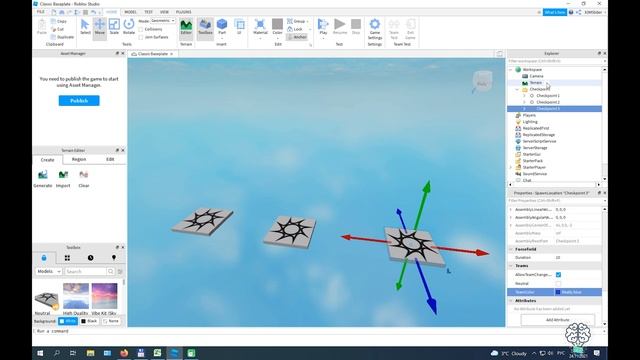This screenshot has width=640, height=360.
Task: Collapse the Attributes property section
Action: pos(511,301)
